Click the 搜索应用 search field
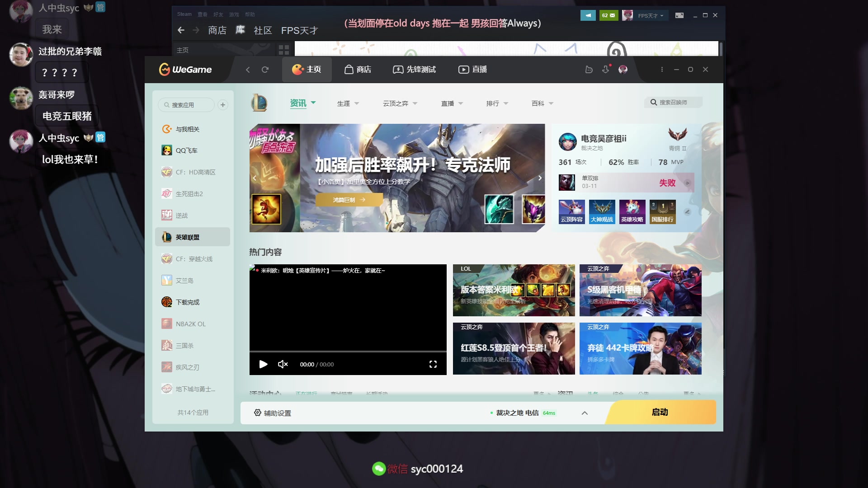Image resolution: width=868 pixels, height=488 pixels. point(186,105)
